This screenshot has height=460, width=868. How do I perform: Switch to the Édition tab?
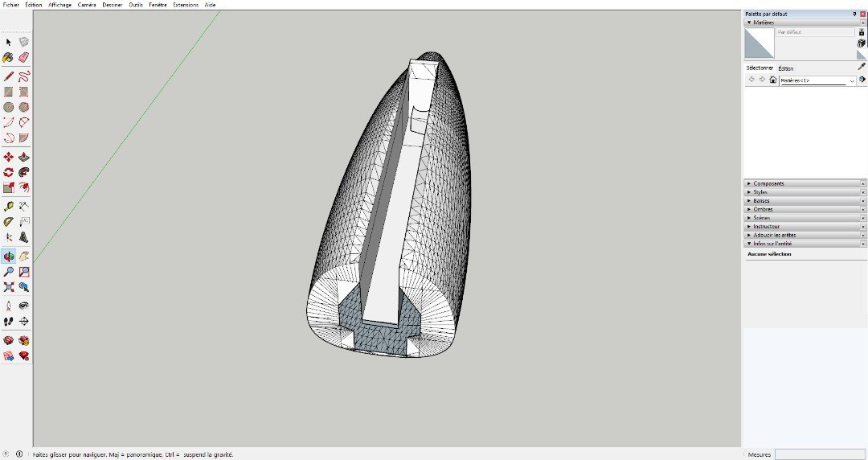click(x=785, y=68)
